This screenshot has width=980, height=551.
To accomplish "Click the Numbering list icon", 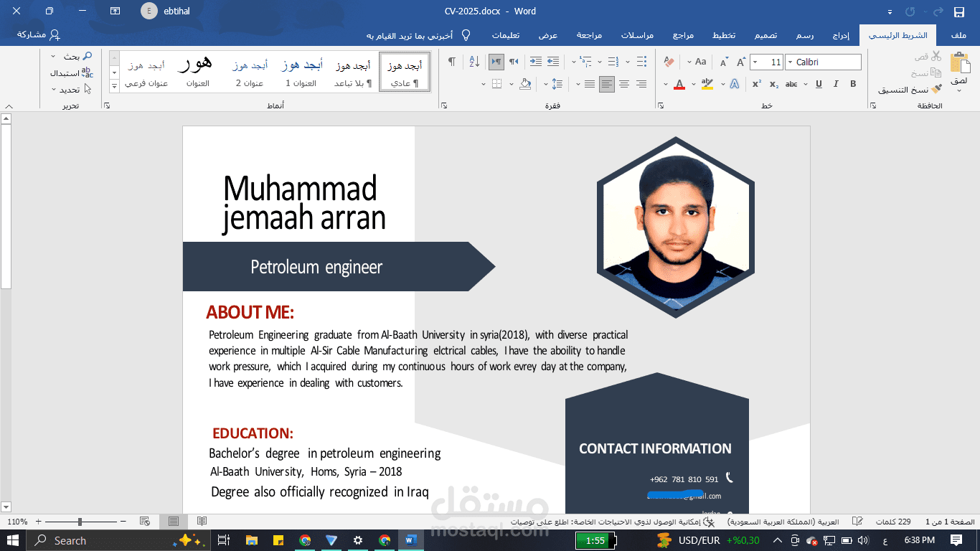I will pyautogui.click(x=613, y=62).
